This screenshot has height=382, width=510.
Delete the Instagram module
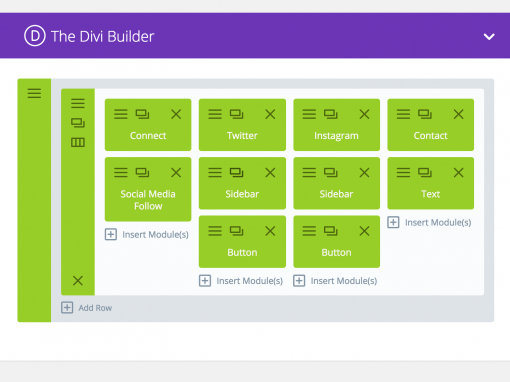click(x=364, y=114)
